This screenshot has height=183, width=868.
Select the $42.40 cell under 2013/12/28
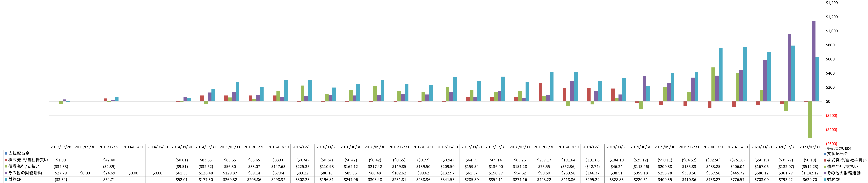tap(109, 160)
